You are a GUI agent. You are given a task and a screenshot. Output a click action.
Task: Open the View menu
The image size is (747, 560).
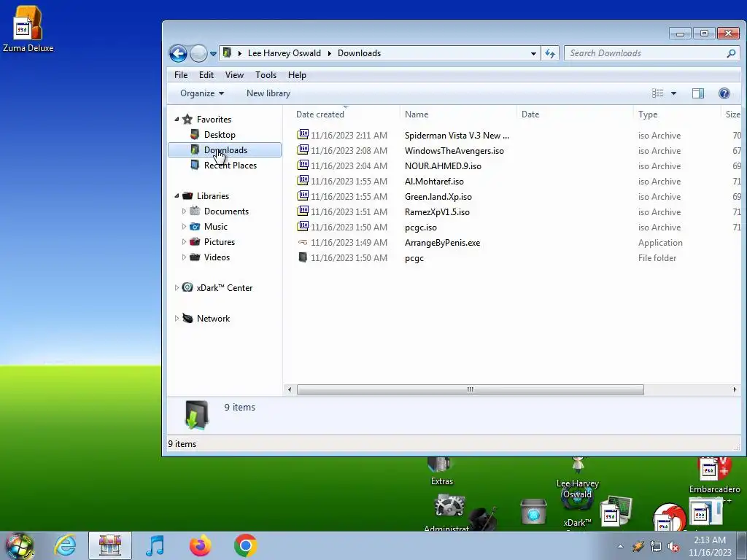coord(234,75)
